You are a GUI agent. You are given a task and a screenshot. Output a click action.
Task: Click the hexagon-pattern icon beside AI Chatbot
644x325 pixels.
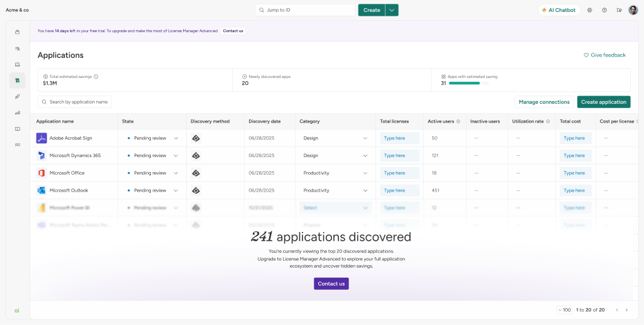pyautogui.click(x=590, y=10)
